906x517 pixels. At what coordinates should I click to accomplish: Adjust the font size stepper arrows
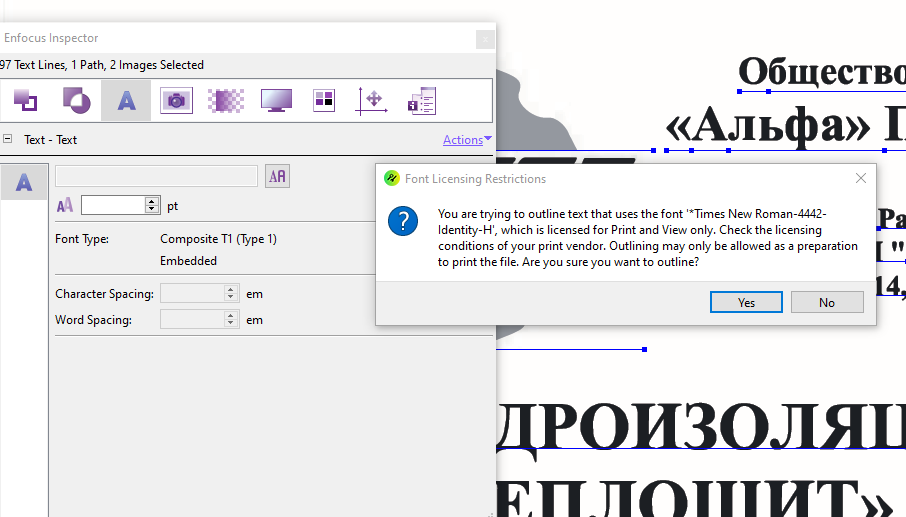tap(152, 205)
